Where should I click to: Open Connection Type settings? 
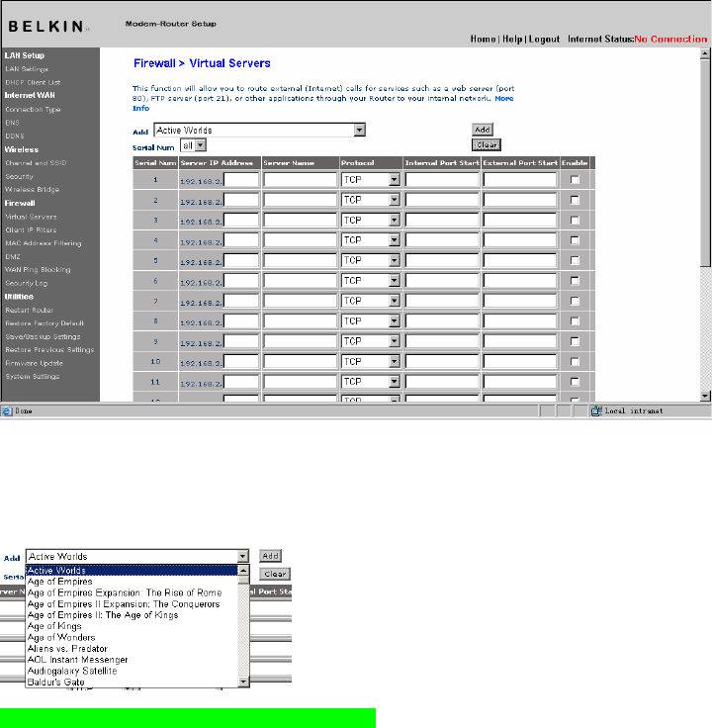33,110
